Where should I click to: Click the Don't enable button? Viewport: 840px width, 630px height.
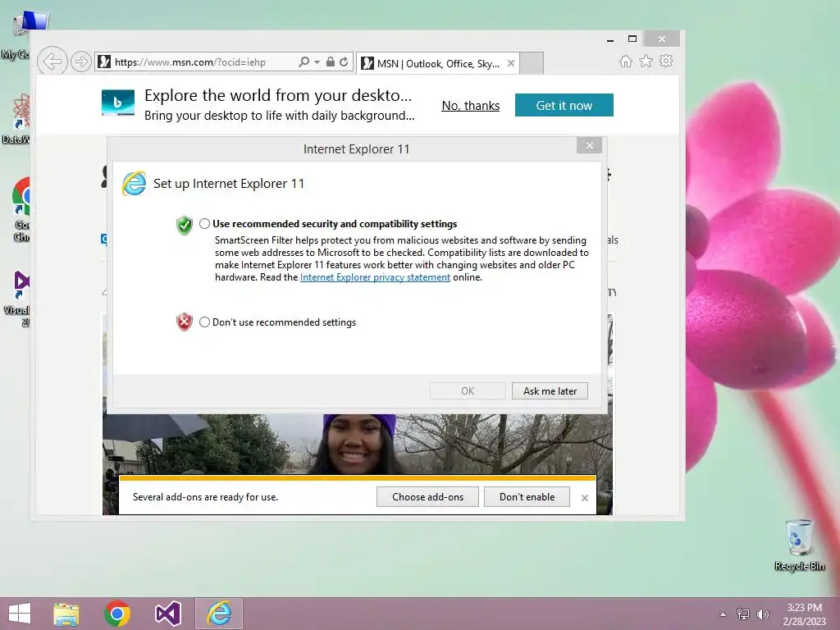527,496
